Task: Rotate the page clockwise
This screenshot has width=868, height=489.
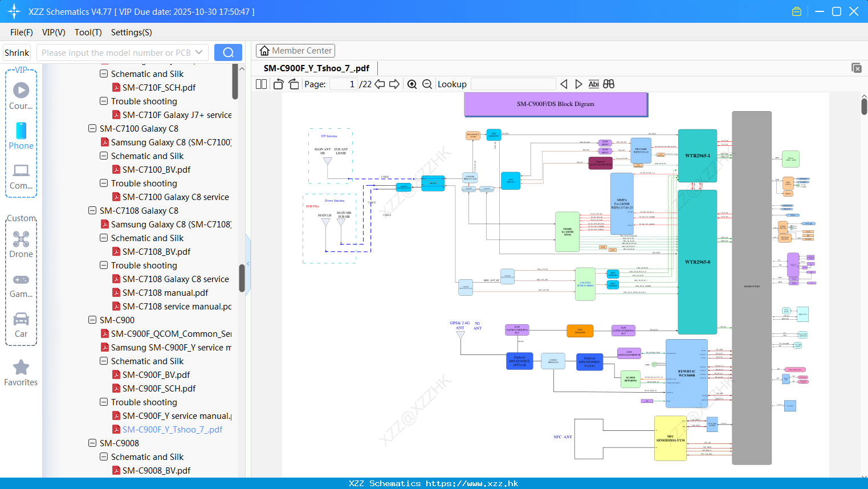Action: coord(294,84)
